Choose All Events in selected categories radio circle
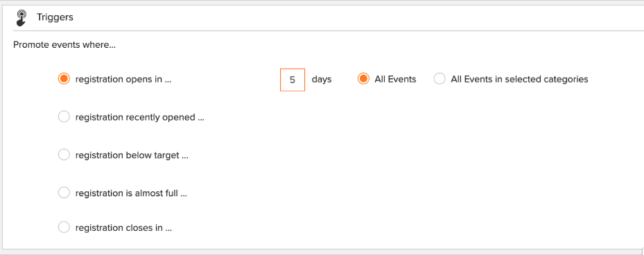Viewport: 644px width, 255px height. tap(440, 79)
